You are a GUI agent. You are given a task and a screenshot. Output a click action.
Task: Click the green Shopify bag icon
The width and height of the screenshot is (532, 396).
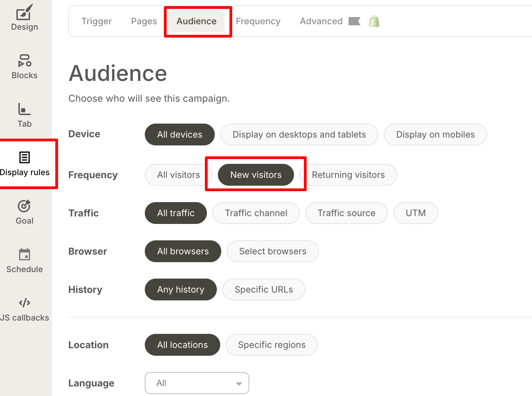pos(374,22)
